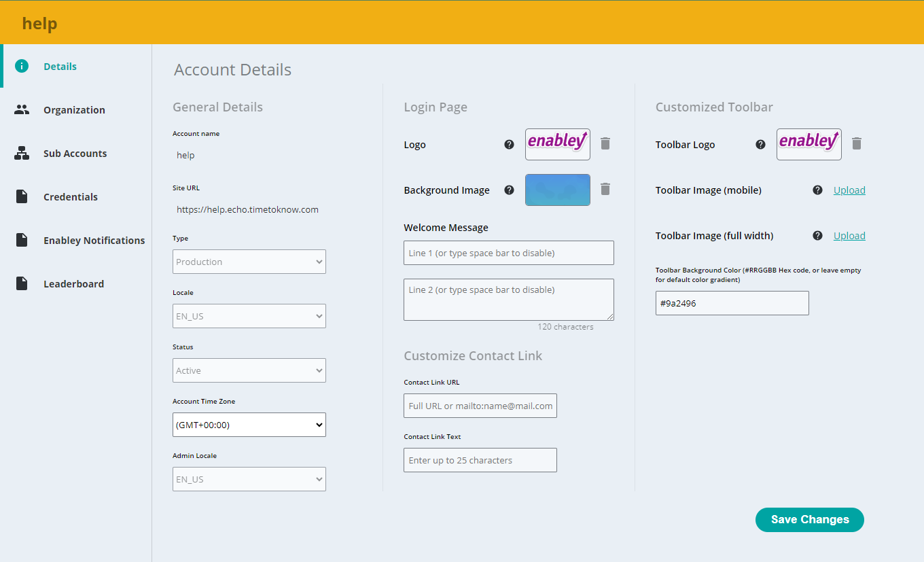Click the Login Page enabley logo thumbnail
Screen dimensions: 924x562
(558, 144)
